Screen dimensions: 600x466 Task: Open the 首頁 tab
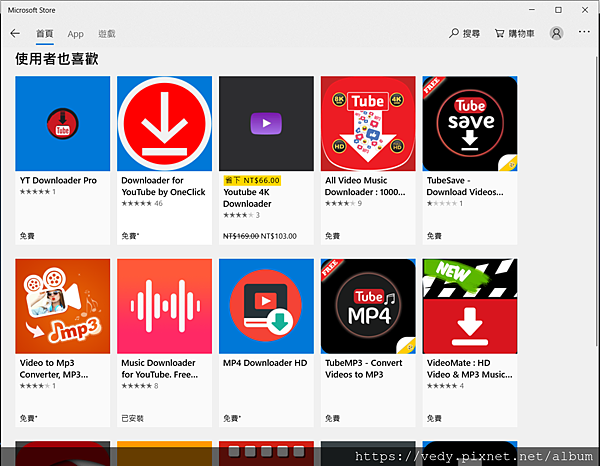point(45,34)
